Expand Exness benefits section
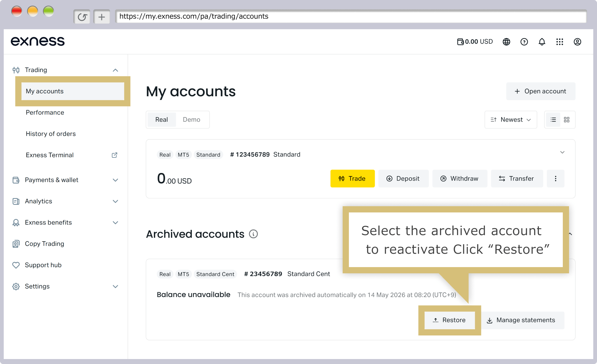The width and height of the screenshot is (597, 364). 115,223
